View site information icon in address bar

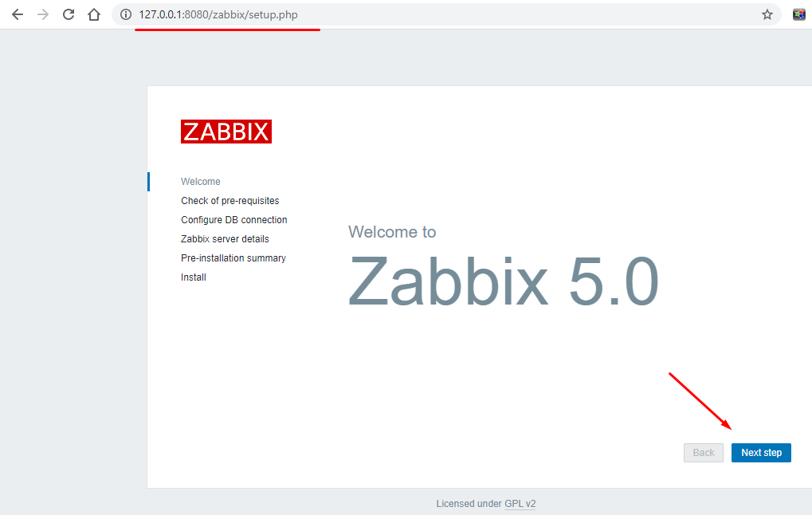click(125, 14)
